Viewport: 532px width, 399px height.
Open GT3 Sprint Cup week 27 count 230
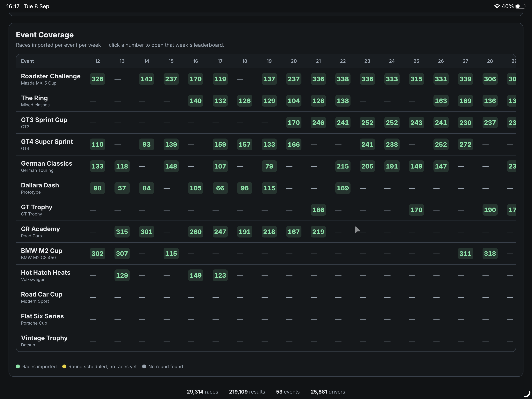point(465,123)
